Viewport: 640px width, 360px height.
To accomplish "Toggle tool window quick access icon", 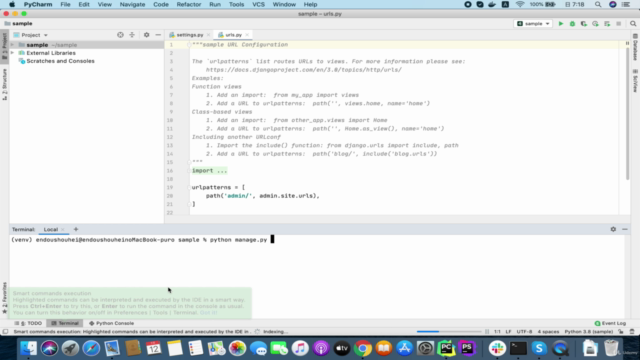I will (5, 332).
